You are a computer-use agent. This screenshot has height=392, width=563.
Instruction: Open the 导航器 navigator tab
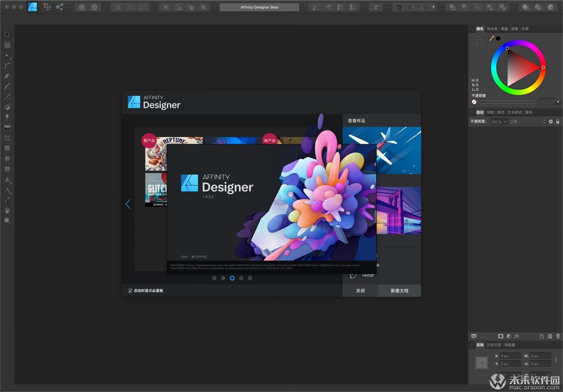tap(510, 345)
